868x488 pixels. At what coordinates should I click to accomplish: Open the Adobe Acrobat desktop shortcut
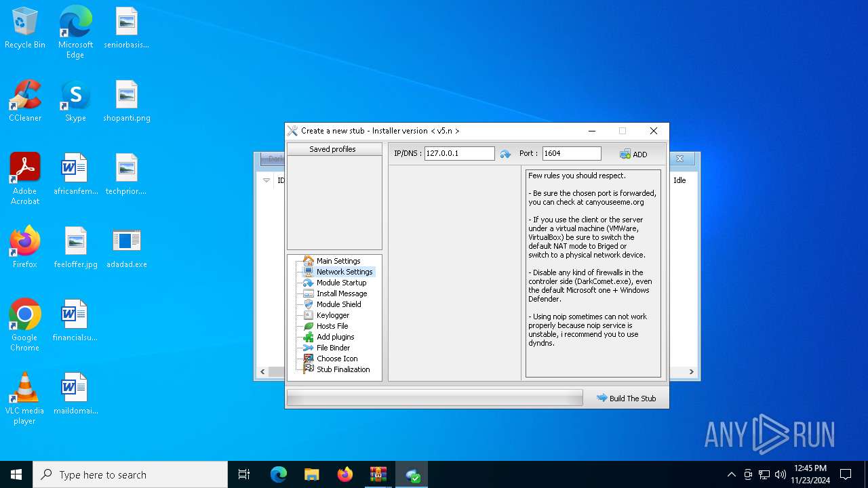click(25, 178)
